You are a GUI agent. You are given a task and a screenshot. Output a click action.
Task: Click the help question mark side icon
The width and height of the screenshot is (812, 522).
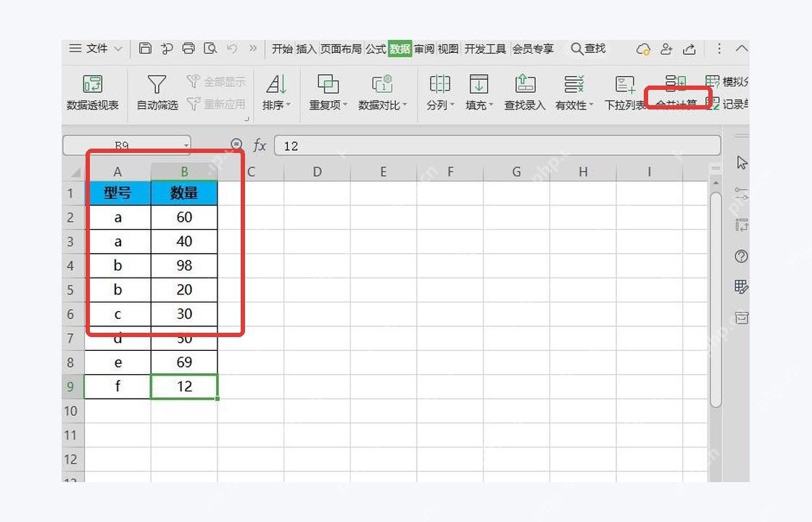pyautogui.click(x=741, y=257)
